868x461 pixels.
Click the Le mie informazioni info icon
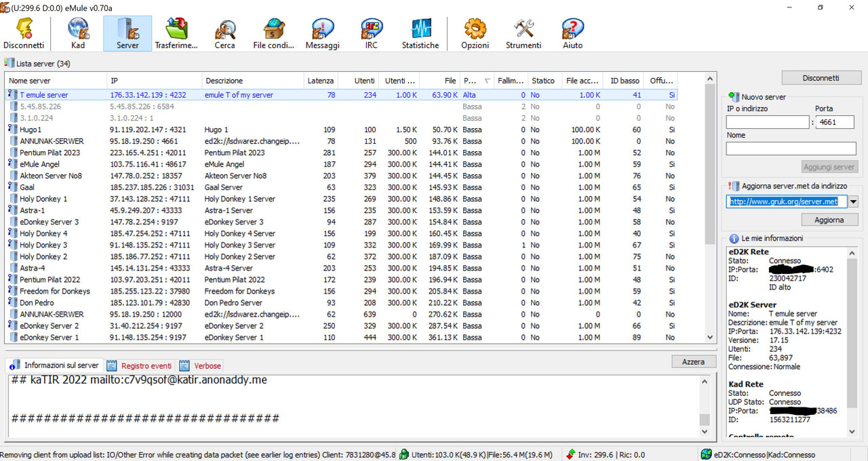click(x=734, y=239)
